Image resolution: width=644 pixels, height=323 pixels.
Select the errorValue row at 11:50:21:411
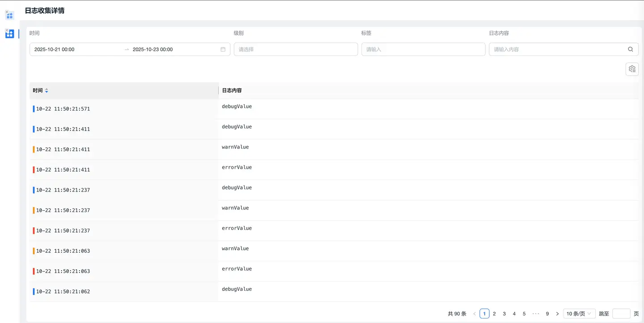(x=237, y=170)
